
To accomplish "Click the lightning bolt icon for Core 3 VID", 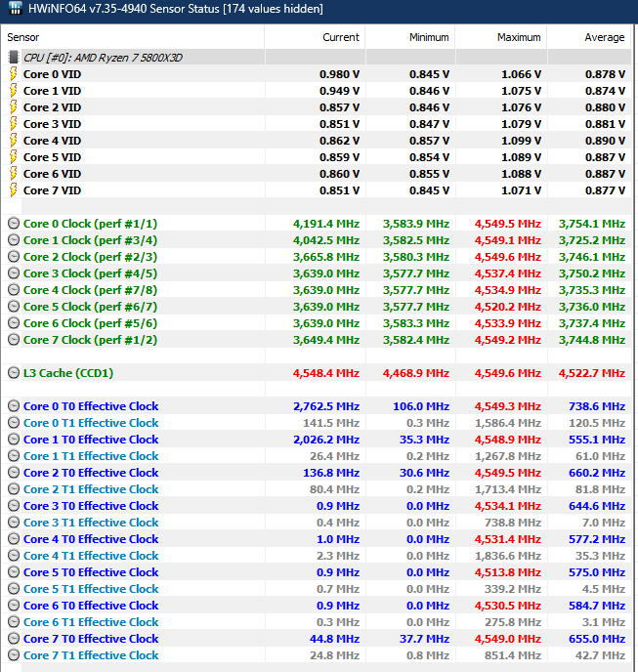I will point(14,124).
